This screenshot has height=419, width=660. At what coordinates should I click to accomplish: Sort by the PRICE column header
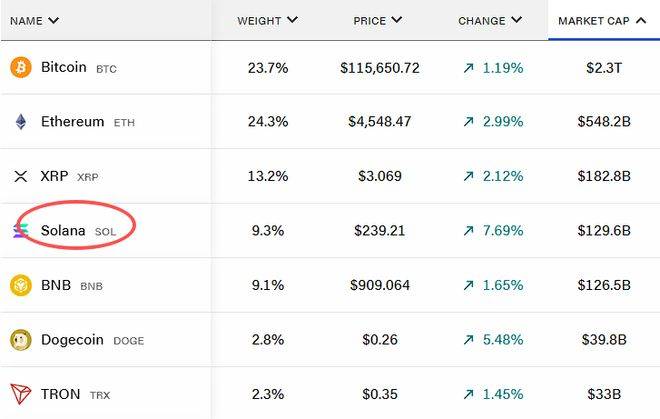(x=378, y=20)
